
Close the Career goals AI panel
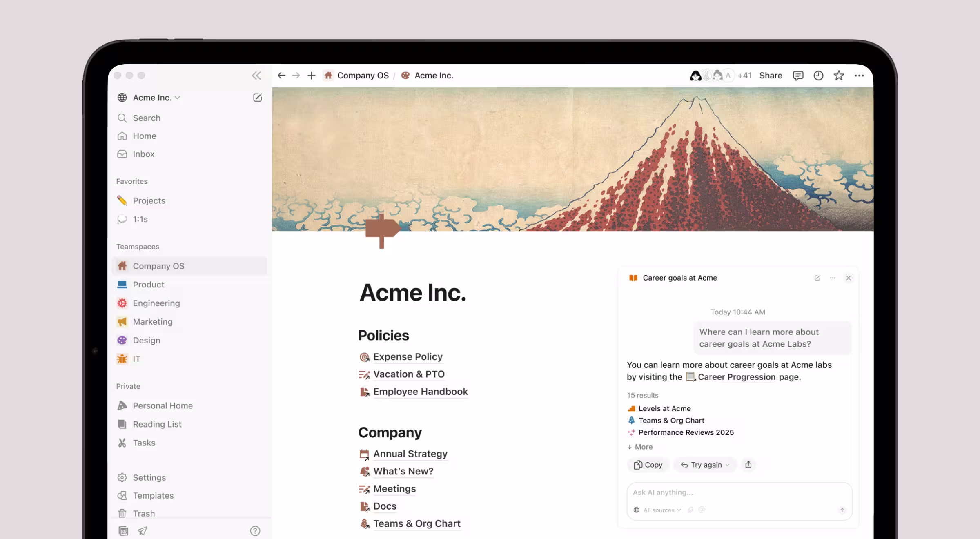click(x=849, y=278)
